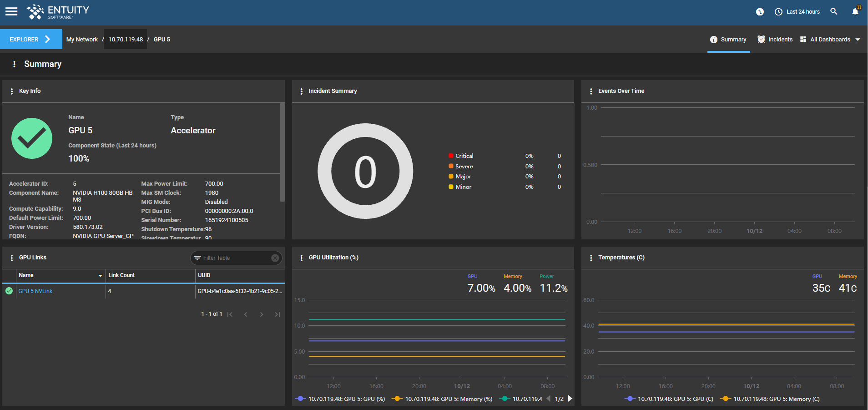
Task: Click the Accelerator type value
Action: (x=193, y=131)
